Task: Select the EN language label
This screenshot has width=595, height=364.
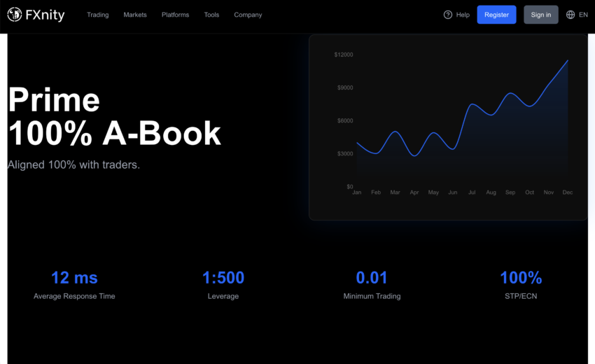Action: pyautogui.click(x=583, y=15)
